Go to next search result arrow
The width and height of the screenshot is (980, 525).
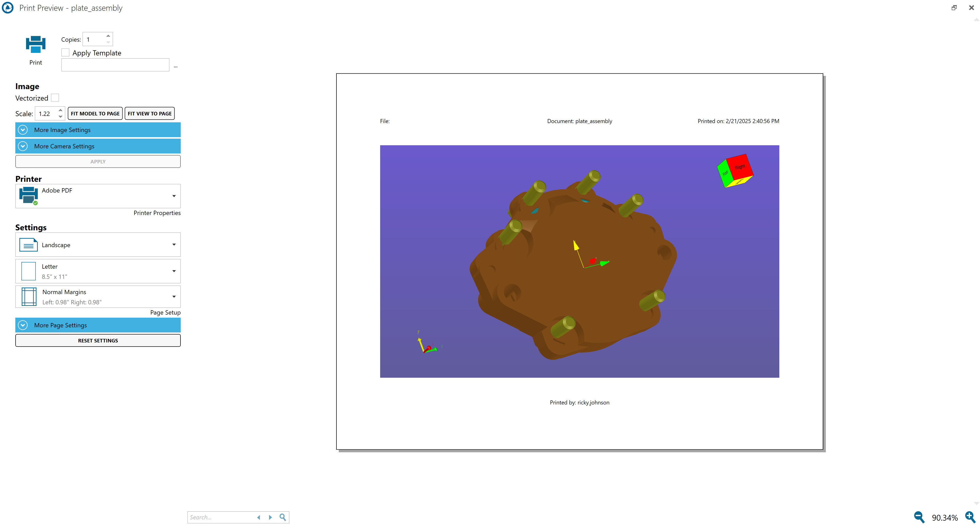271,517
